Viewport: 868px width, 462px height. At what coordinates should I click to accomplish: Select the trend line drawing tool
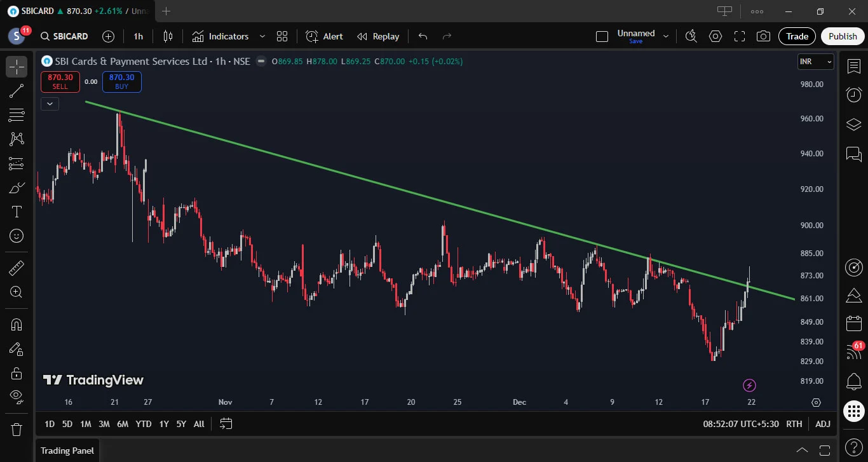click(17, 91)
